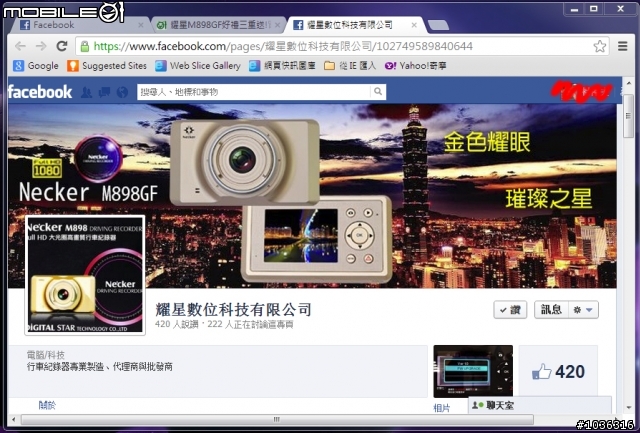Open the 從 IE 匯入 bookmarks folder

[x=350, y=66]
